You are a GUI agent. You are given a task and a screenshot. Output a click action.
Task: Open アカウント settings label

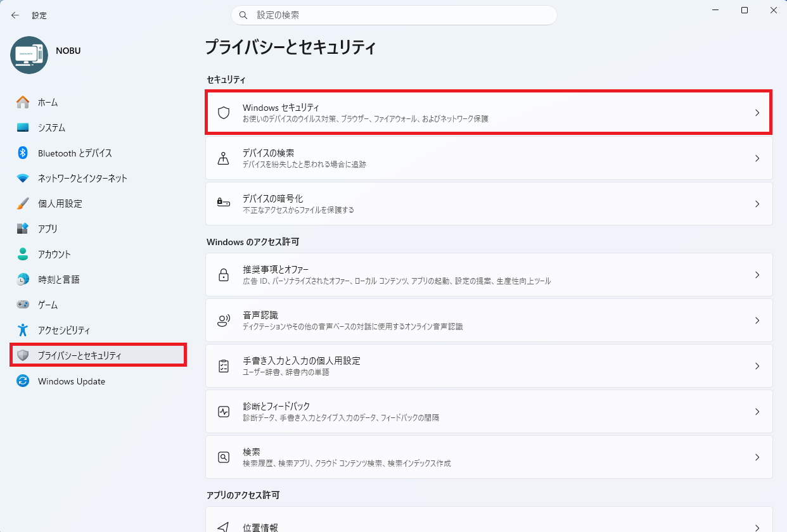(x=54, y=254)
